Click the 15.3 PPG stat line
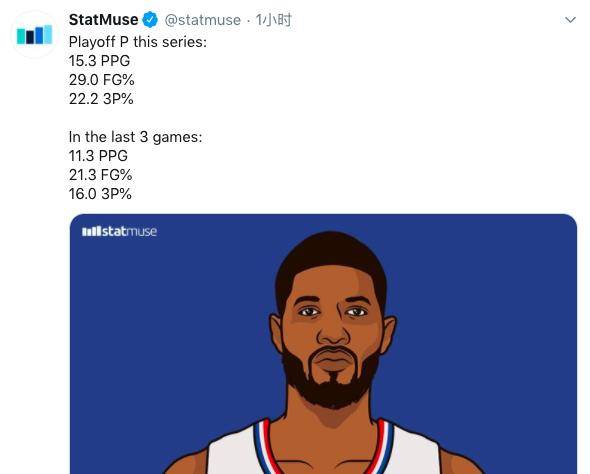The height and width of the screenshot is (474, 590). tap(99, 61)
